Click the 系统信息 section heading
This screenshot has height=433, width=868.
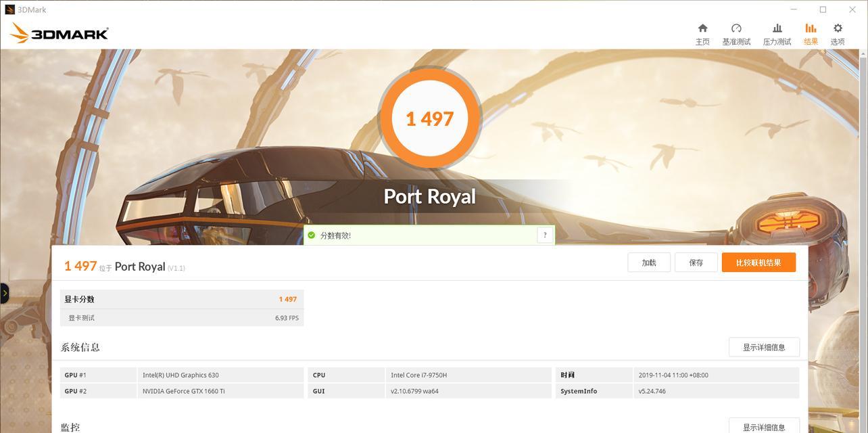80,347
